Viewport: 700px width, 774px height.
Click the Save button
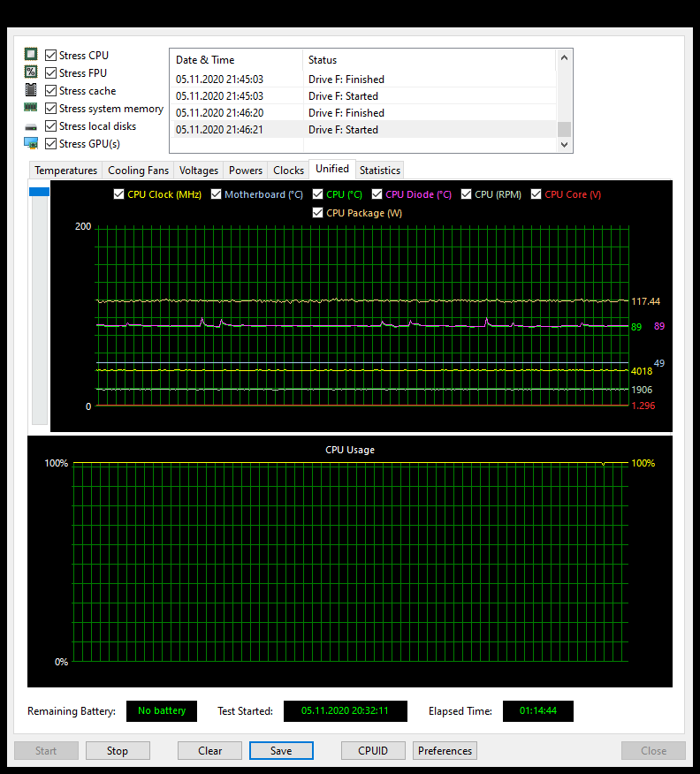pos(281,750)
